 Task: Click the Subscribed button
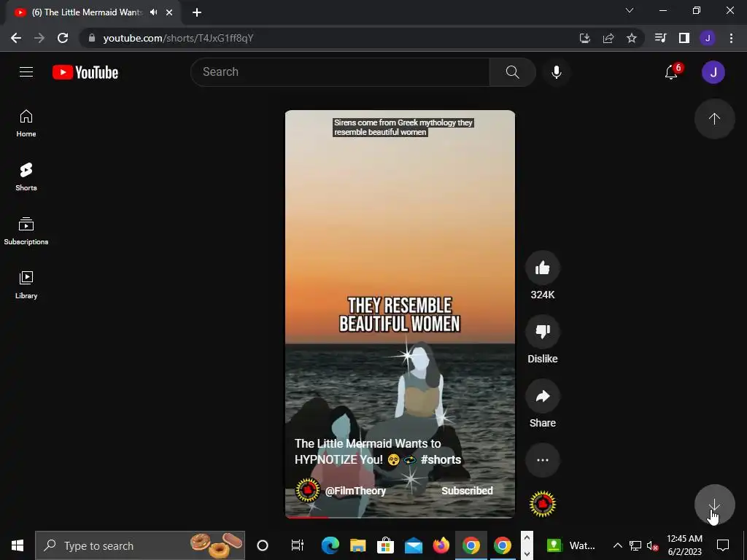(467, 491)
